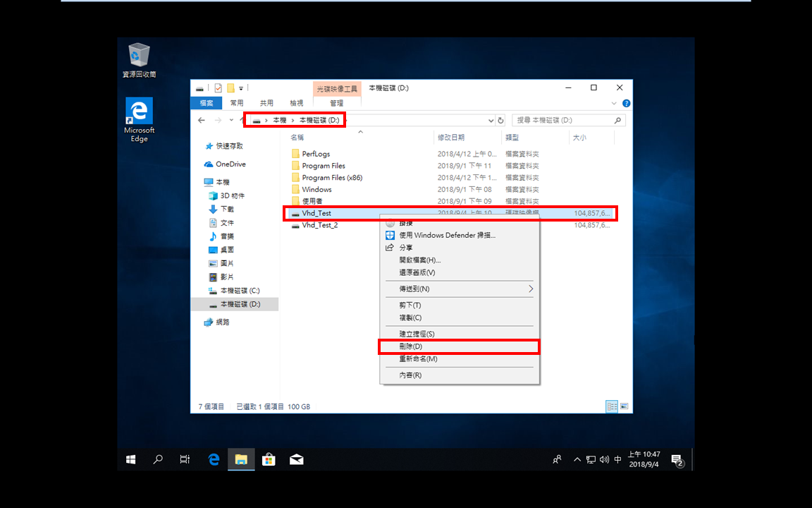Image resolution: width=812 pixels, height=508 pixels.
Task: Open the address bar history dropdown
Action: click(491, 120)
